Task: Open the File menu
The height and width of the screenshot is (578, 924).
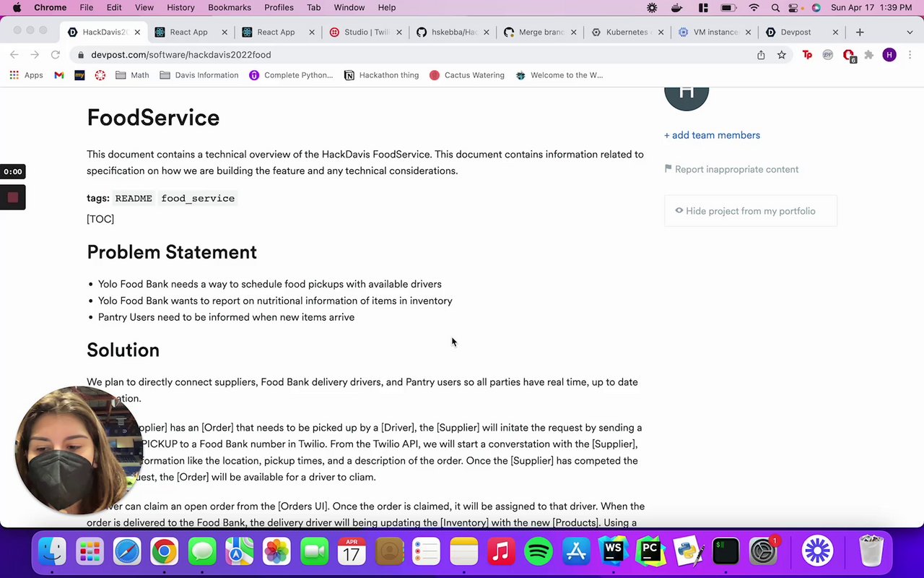Action: point(86,8)
